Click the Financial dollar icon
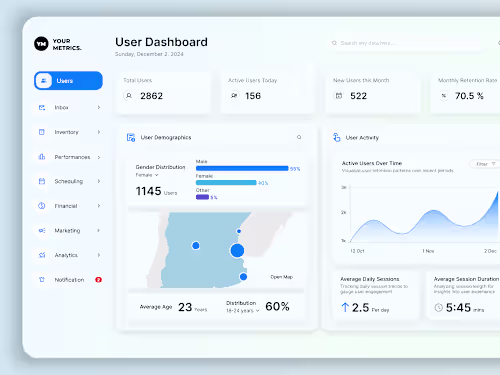The image size is (500, 375). pos(42,206)
